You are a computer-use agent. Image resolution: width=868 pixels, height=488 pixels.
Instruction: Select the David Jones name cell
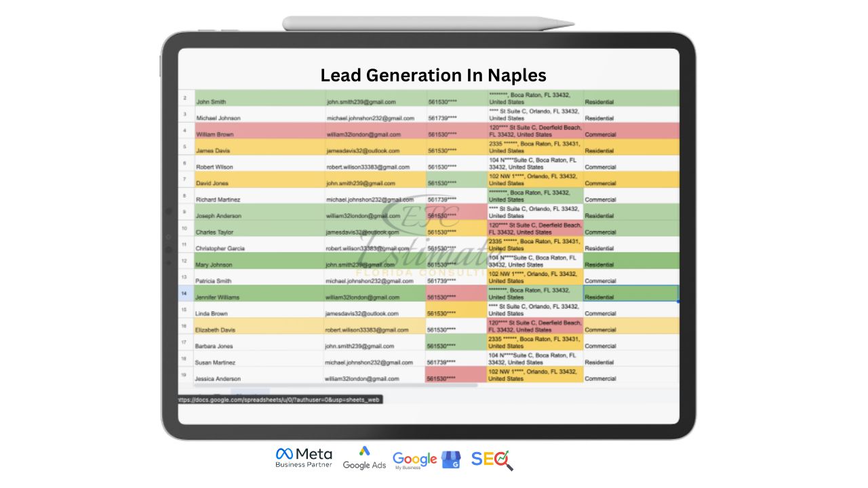pyautogui.click(x=259, y=180)
